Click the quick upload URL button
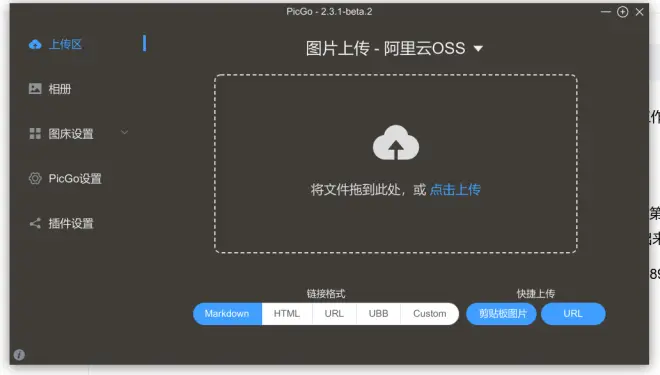The width and height of the screenshot is (660, 375). 573,314
